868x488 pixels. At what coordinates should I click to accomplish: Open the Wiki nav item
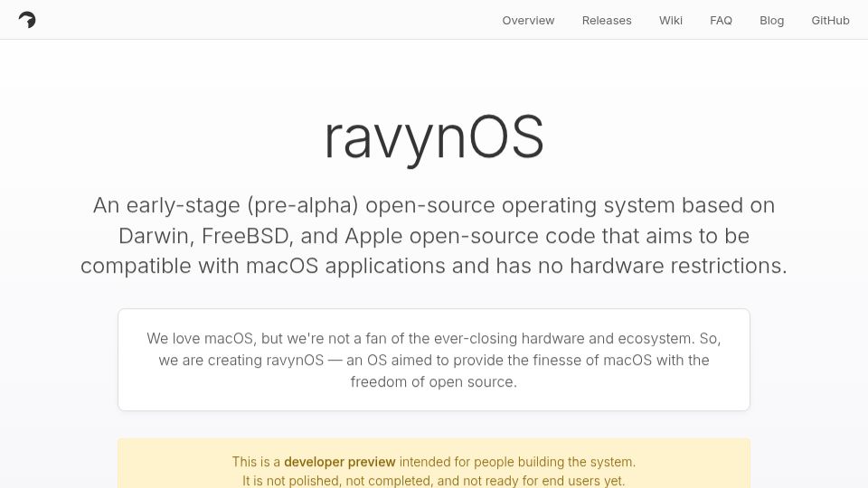(670, 21)
